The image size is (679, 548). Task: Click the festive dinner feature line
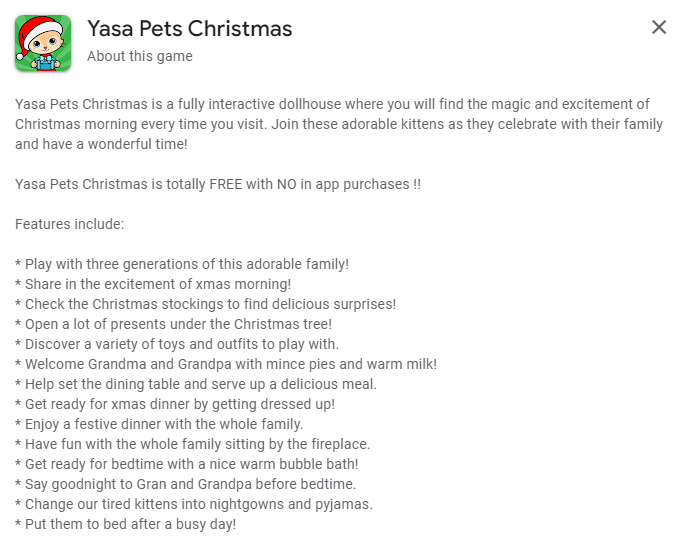[x=159, y=424]
